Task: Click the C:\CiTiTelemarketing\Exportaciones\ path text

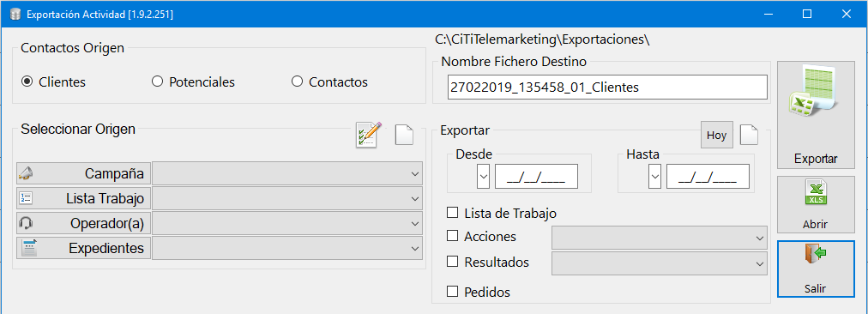Action: coord(542,39)
